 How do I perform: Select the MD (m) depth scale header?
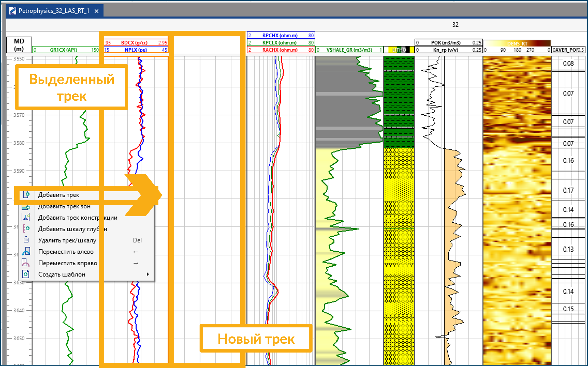tap(19, 45)
